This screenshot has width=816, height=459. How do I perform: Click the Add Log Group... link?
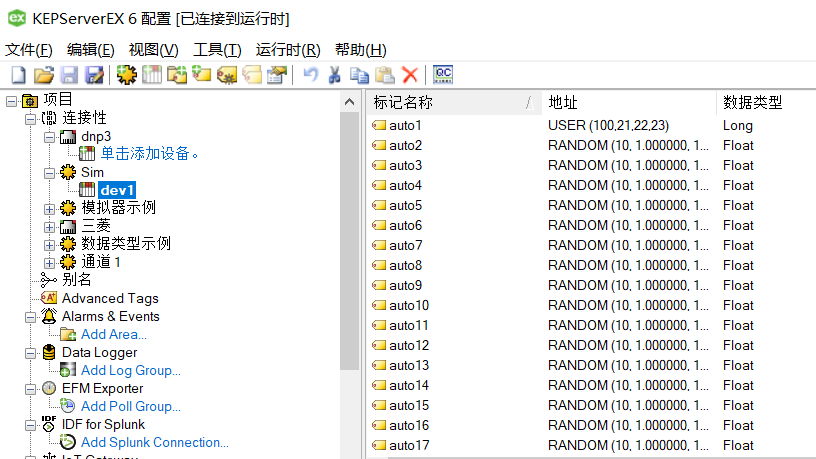click(131, 370)
